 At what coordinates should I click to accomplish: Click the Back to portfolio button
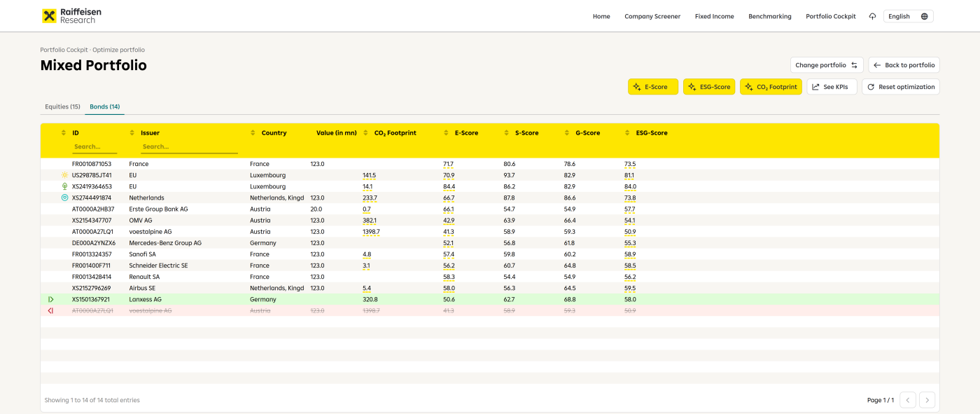click(x=904, y=65)
